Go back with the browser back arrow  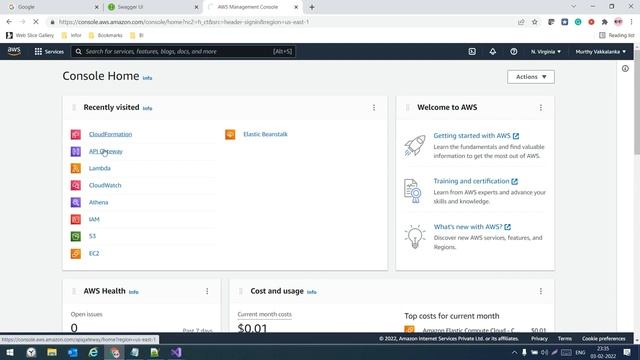[9, 22]
